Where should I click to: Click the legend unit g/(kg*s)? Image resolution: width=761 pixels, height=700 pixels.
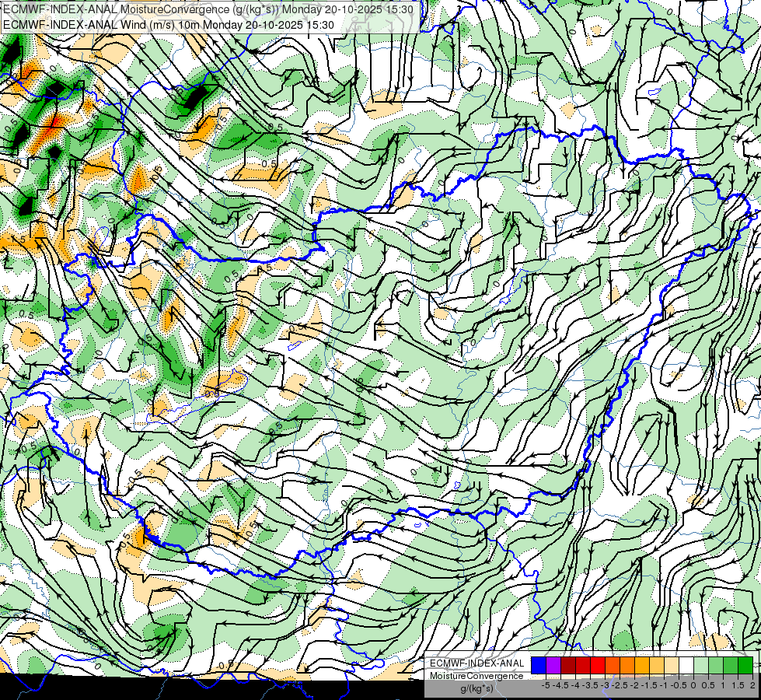pos(477,688)
